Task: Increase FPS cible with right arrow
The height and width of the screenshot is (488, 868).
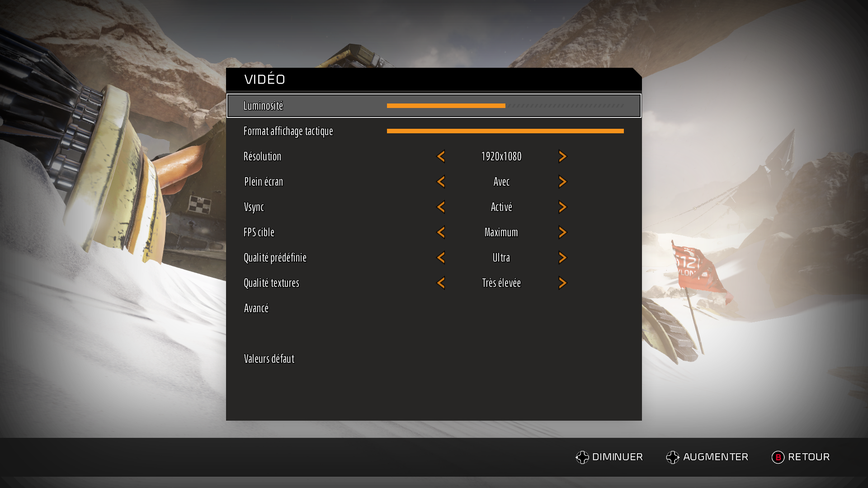Action: 562,232
